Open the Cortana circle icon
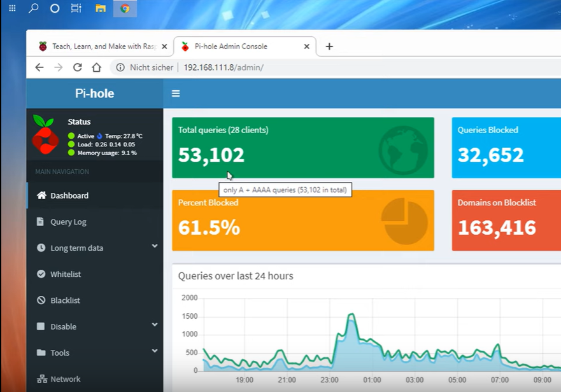561x392 pixels. tap(55, 8)
